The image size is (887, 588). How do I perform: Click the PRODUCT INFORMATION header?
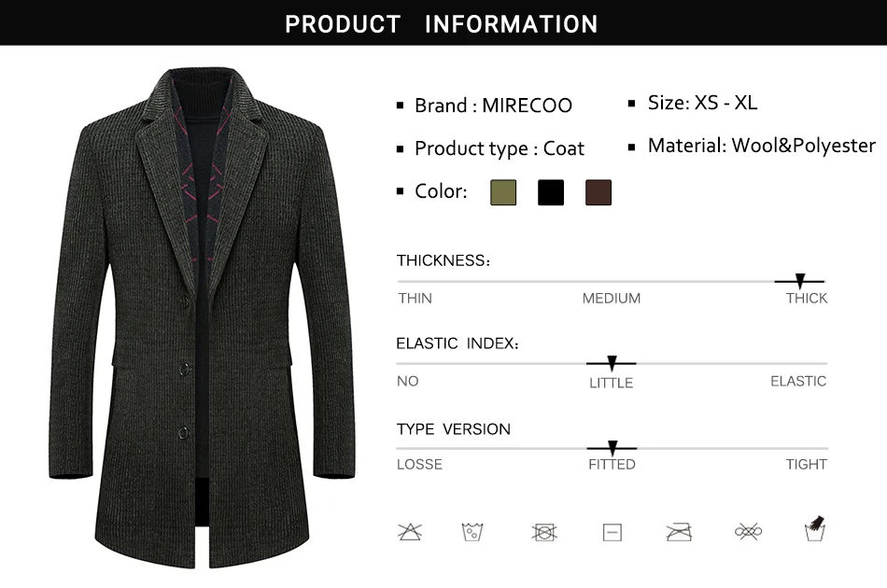pyautogui.click(x=442, y=23)
